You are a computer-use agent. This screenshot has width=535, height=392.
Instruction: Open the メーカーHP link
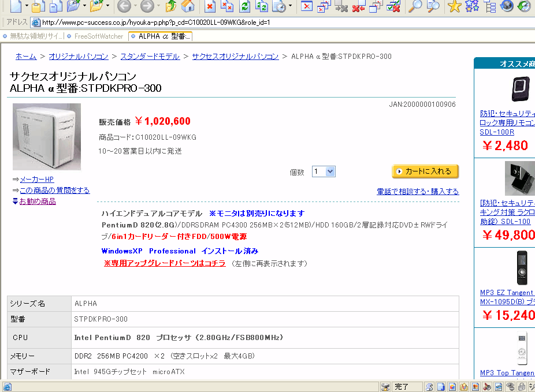click(x=37, y=180)
